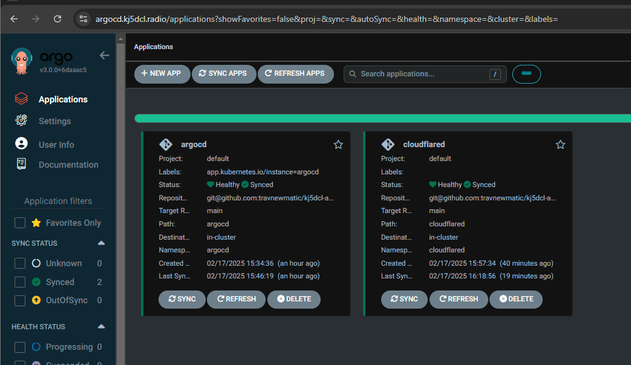
Task: Sync the cloudflared application
Action: tap(404, 299)
